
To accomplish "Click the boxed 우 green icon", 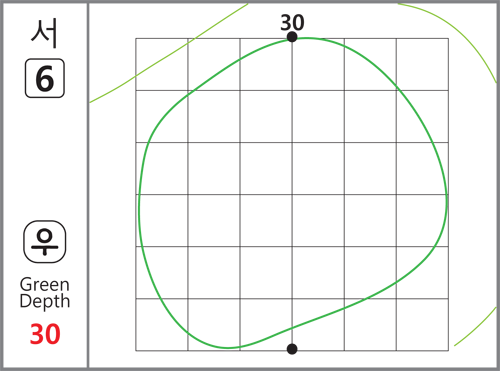I will [x=45, y=242].
